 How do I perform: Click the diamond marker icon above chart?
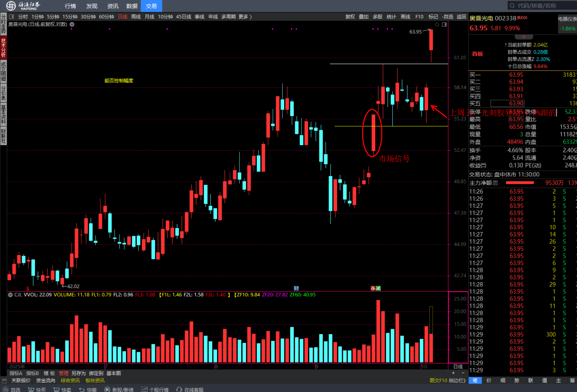point(437,25)
